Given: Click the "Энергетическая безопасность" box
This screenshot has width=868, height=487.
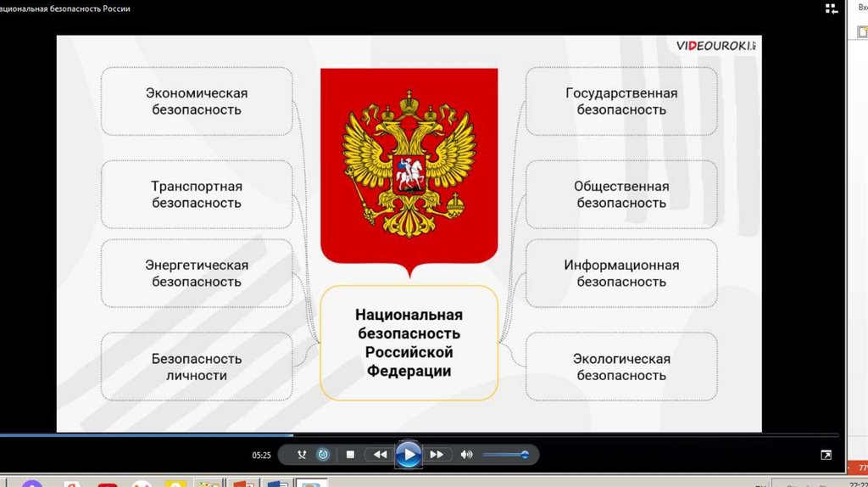Looking at the screenshot, I should click(197, 273).
